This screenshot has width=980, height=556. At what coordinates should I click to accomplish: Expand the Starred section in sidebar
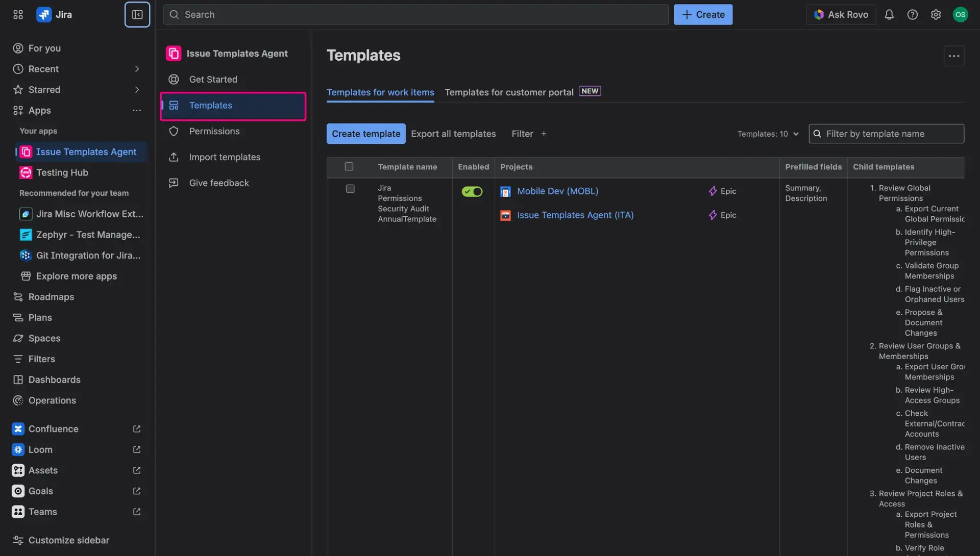coord(136,89)
